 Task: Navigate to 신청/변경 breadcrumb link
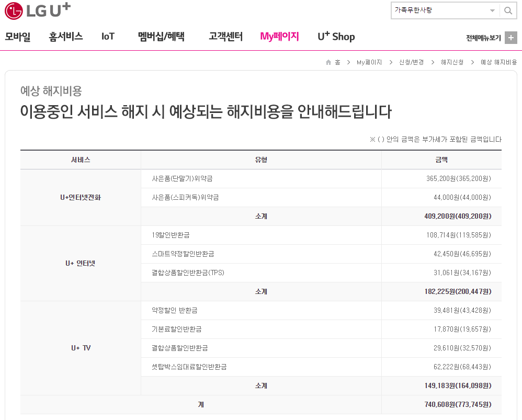(x=411, y=62)
